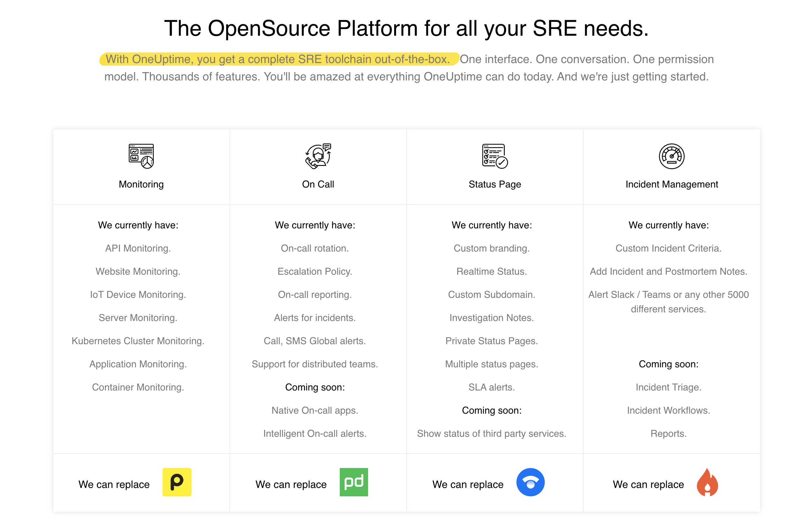Click Show status of third party services
Screen dimensions: 796x532
click(x=491, y=433)
